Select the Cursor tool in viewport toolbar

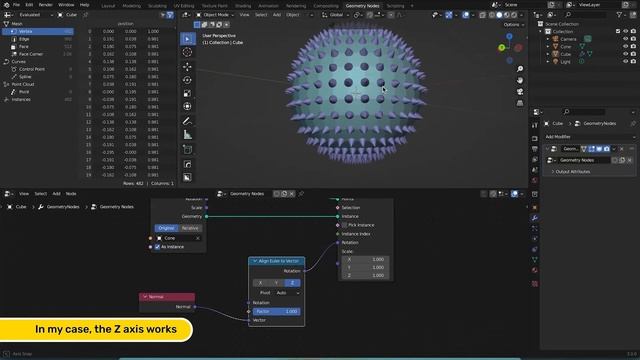click(x=187, y=52)
